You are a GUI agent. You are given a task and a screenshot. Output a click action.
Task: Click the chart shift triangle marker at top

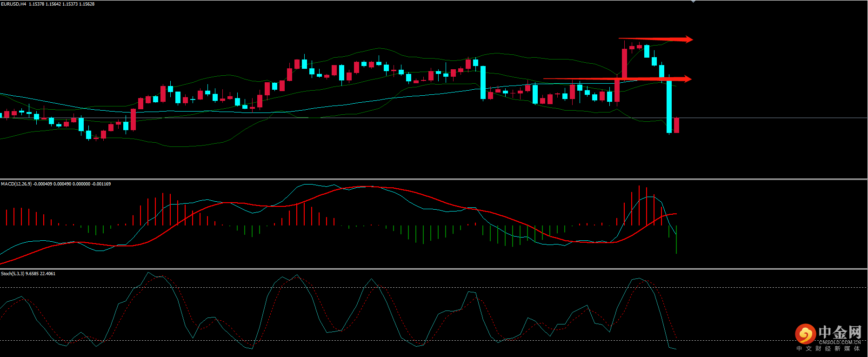[693, 1]
